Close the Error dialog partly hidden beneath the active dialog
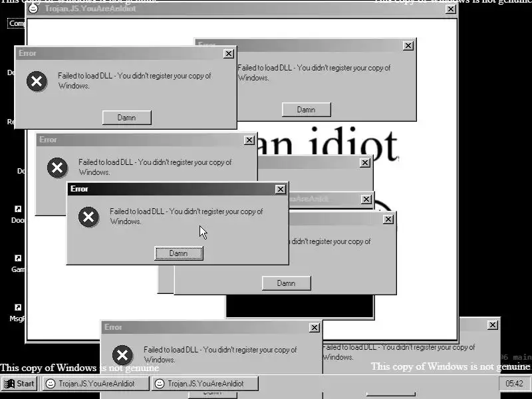Screen dimensions: 532x399 click(249, 140)
